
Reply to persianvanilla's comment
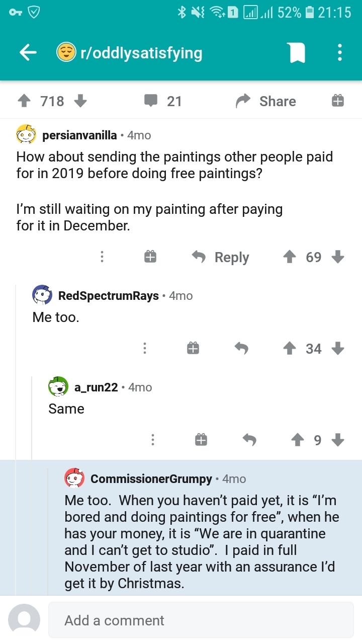pyautogui.click(x=222, y=257)
